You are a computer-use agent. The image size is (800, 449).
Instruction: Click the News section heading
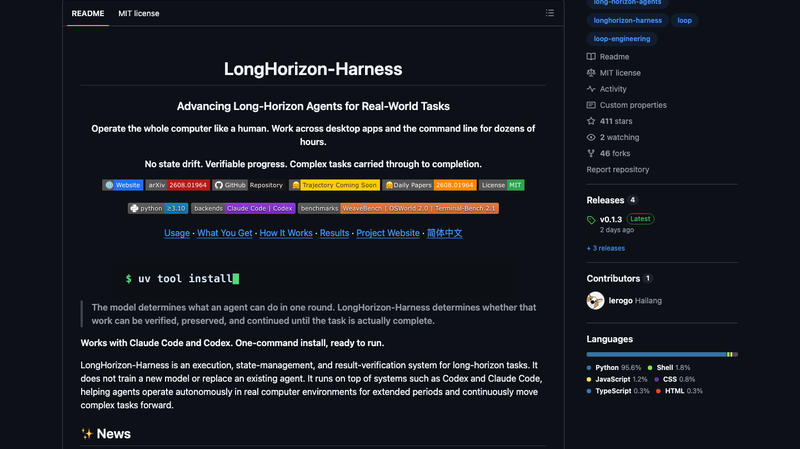click(106, 434)
